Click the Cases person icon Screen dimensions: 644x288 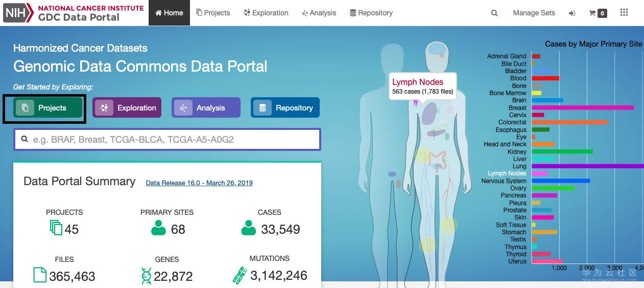tap(249, 228)
